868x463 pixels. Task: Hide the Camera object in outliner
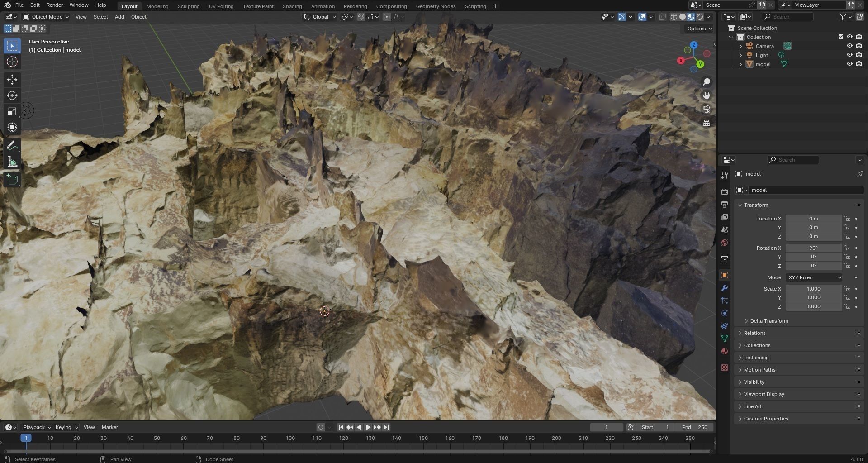[849, 46]
